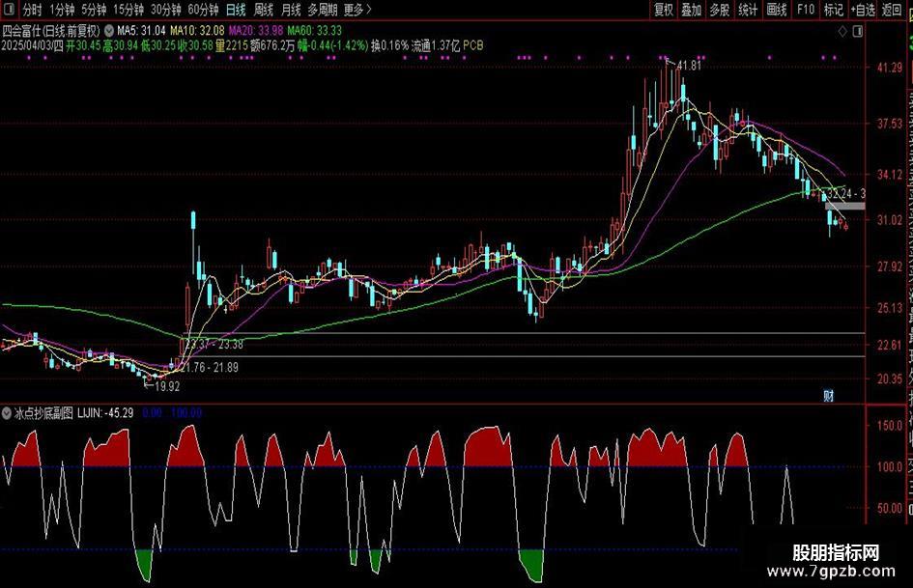Click the 复权 adjustment button
This screenshot has width=913, height=588.
663,10
